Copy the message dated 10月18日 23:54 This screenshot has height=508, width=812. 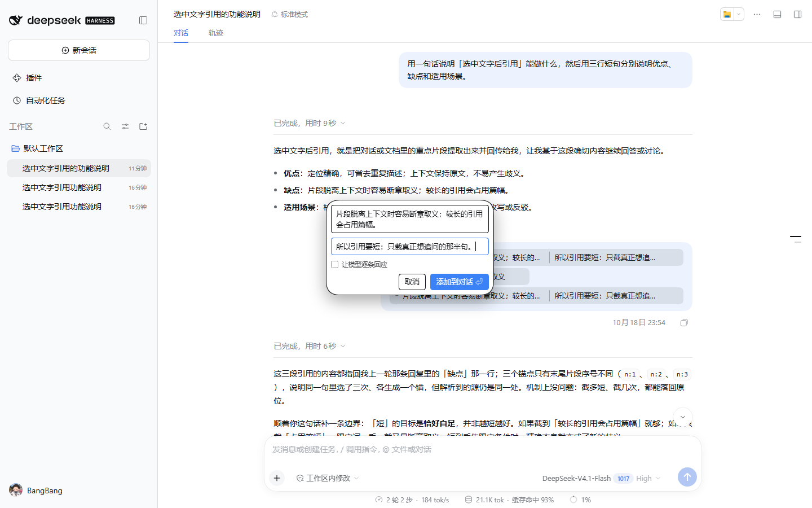click(684, 323)
